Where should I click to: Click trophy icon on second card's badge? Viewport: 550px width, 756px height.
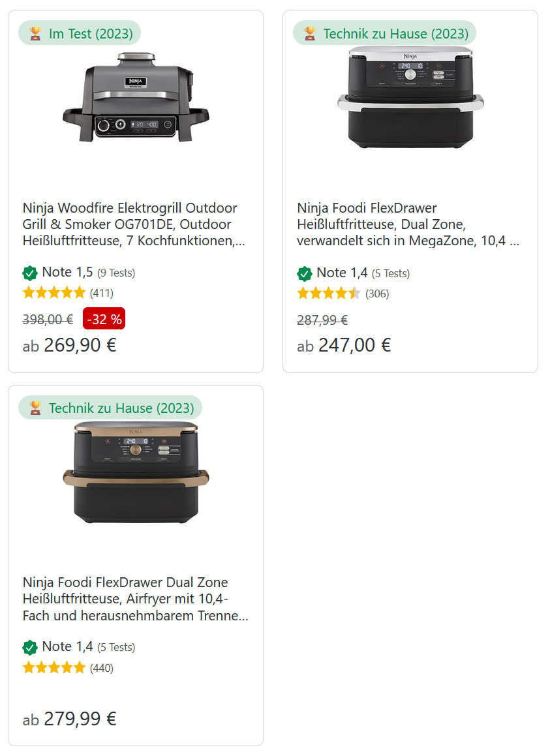[310, 33]
